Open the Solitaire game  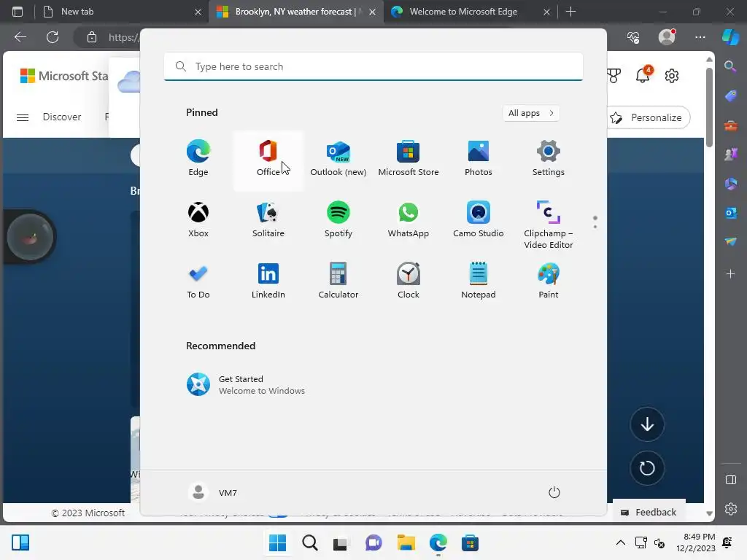[x=268, y=219]
